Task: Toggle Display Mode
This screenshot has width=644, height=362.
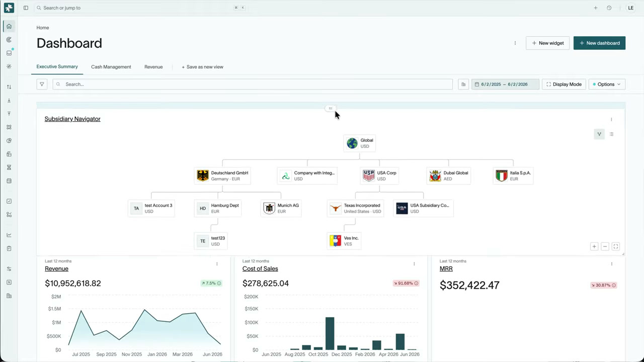Action: [564, 84]
